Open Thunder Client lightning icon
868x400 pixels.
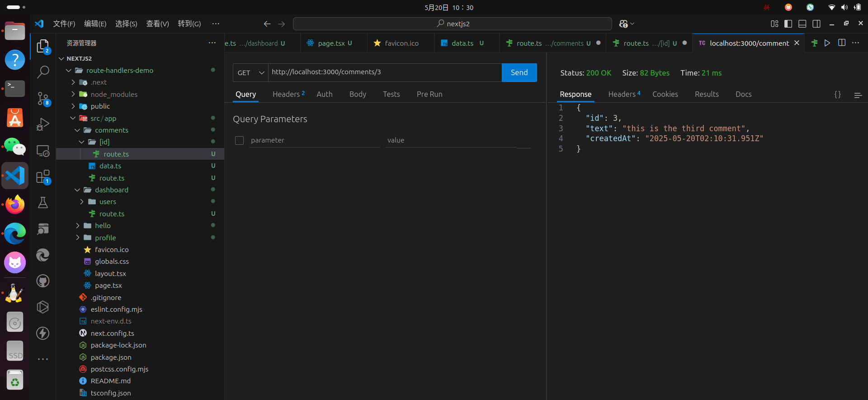click(x=43, y=333)
